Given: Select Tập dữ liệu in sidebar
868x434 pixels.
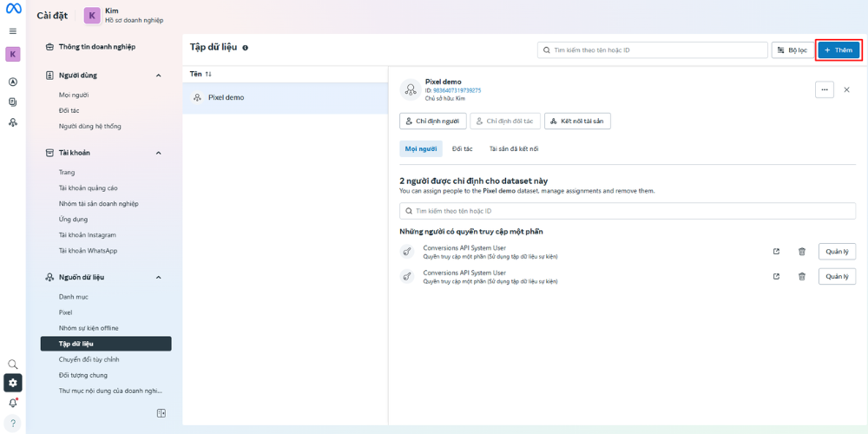Looking at the screenshot, I should (x=106, y=344).
